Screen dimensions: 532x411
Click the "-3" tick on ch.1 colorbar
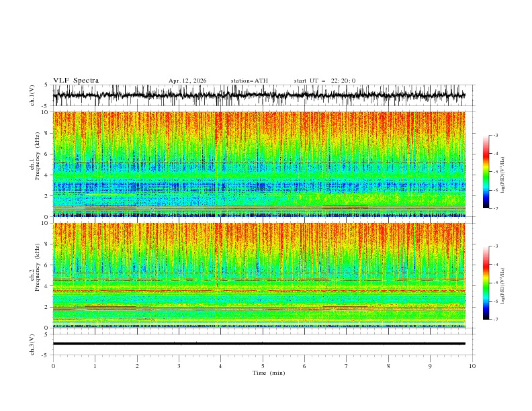[x=496, y=135]
